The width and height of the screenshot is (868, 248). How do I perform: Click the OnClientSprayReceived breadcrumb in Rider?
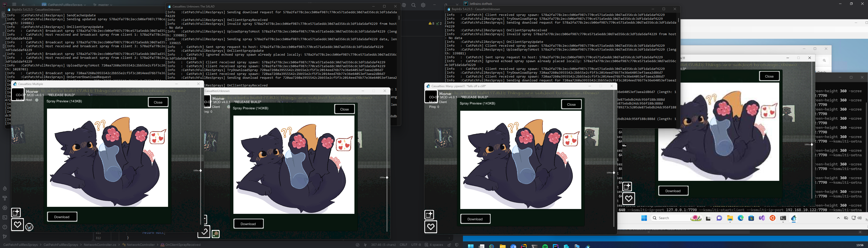pyautogui.click(x=181, y=245)
